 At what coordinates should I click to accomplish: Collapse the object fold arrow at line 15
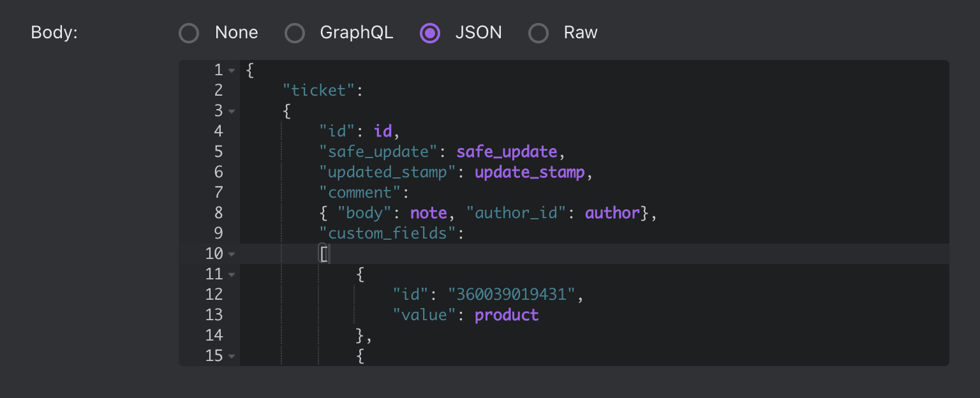pos(232,356)
